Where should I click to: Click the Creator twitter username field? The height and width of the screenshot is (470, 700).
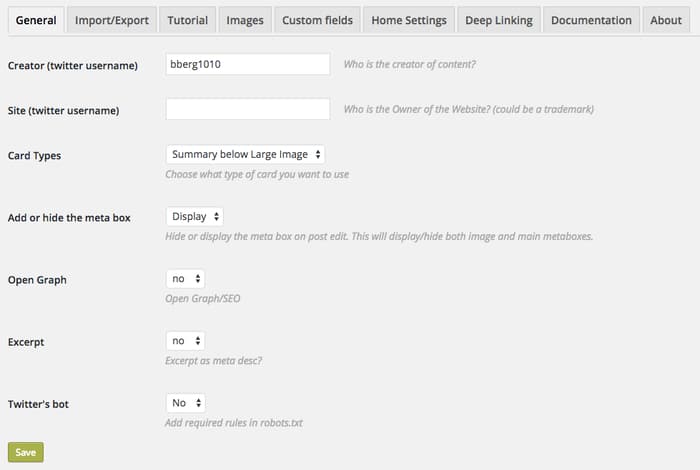247,64
